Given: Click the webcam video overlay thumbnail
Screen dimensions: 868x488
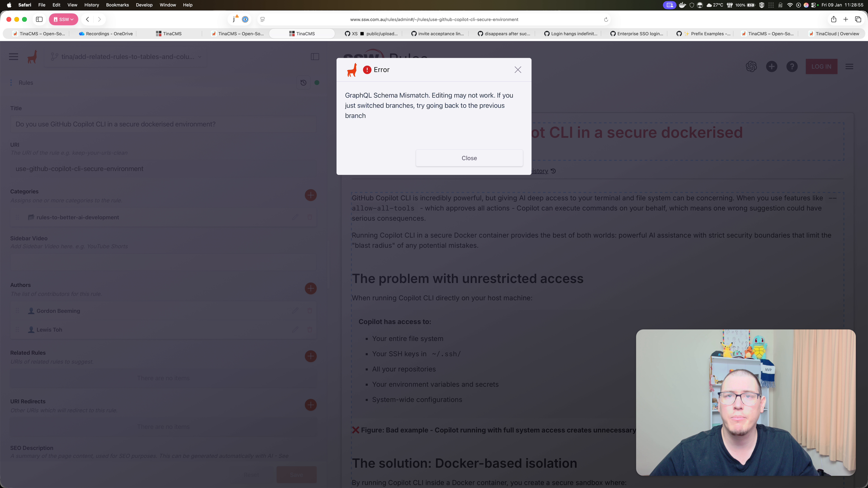Looking at the screenshot, I should pos(746,402).
